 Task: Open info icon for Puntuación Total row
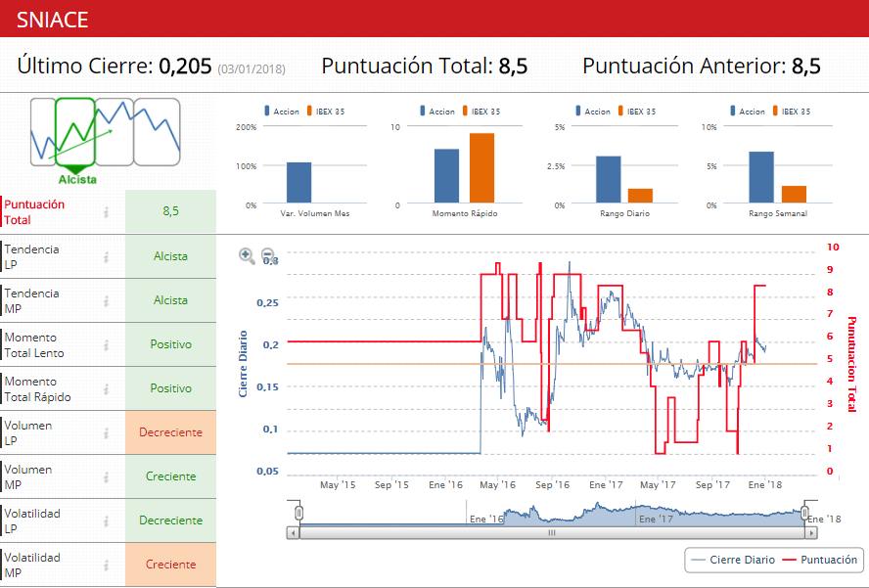coord(106,211)
